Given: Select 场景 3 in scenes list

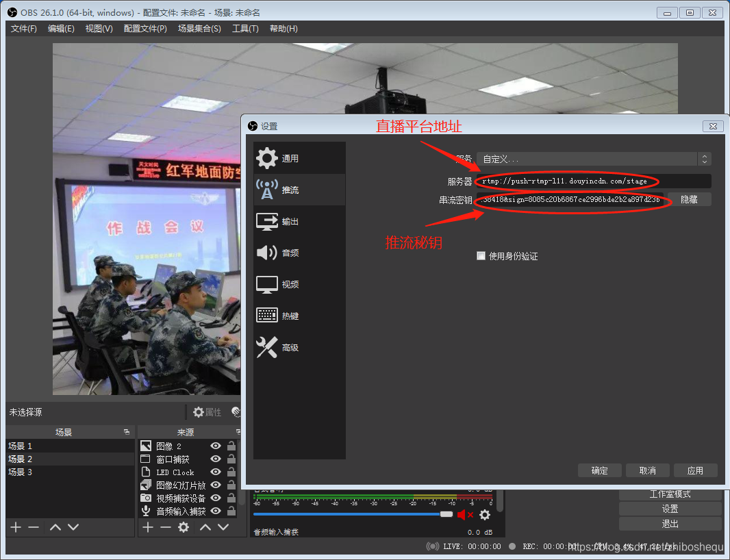Looking at the screenshot, I should coord(71,472).
